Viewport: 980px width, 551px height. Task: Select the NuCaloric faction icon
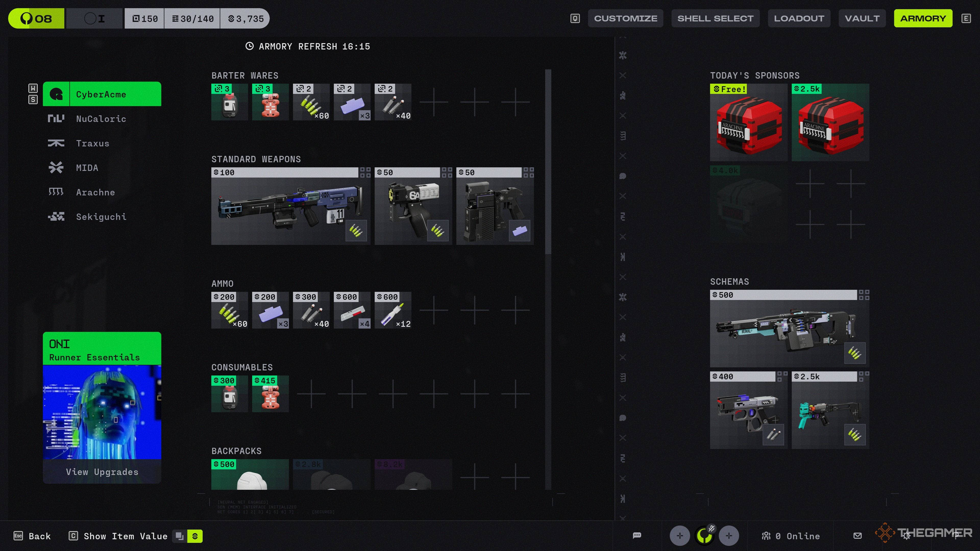[56, 119]
